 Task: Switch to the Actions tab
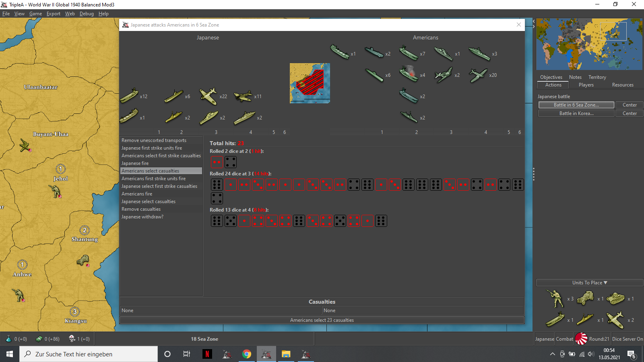click(x=553, y=85)
